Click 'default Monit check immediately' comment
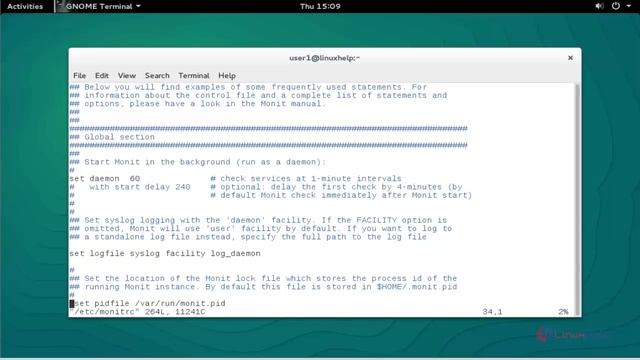This screenshot has height=360, width=640. coord(341,195)
